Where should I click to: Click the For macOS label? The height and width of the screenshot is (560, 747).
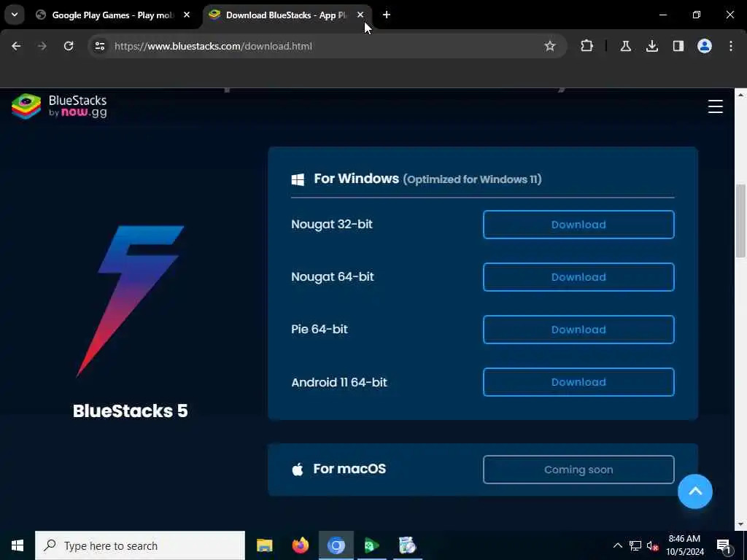(x=349, y=469)
